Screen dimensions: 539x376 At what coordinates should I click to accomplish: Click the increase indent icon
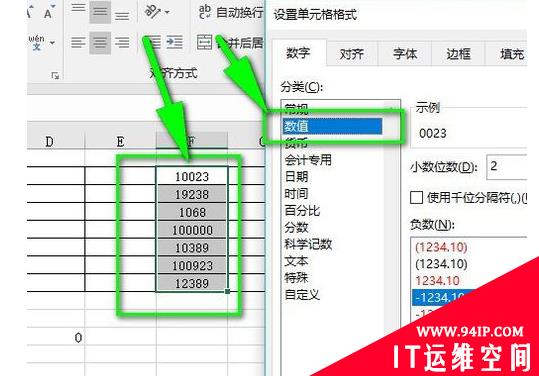coord(175,42)
